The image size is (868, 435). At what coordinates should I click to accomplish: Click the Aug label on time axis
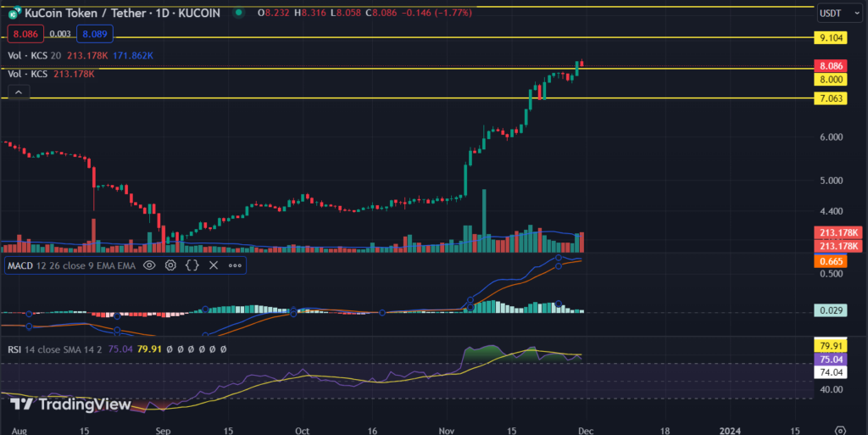19,431
